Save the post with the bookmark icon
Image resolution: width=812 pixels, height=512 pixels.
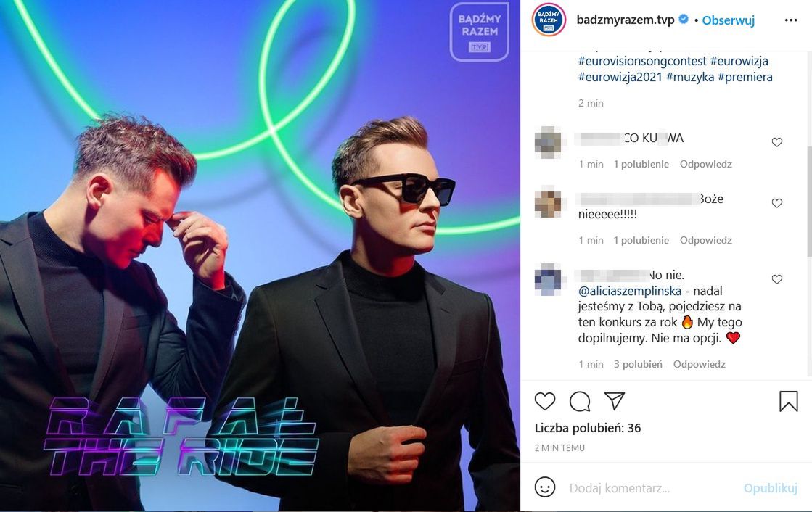(x=788, y=401)
